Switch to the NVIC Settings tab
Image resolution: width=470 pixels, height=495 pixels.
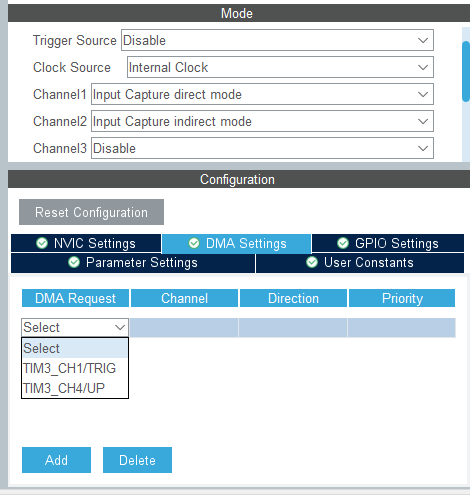(86, 243)
